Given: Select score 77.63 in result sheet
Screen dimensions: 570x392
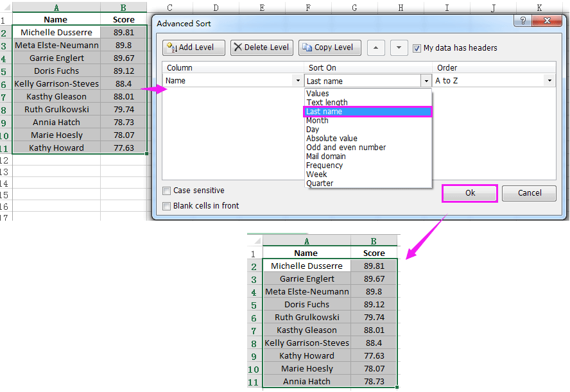Looking at the screenshot, I should tap(374, 356).
